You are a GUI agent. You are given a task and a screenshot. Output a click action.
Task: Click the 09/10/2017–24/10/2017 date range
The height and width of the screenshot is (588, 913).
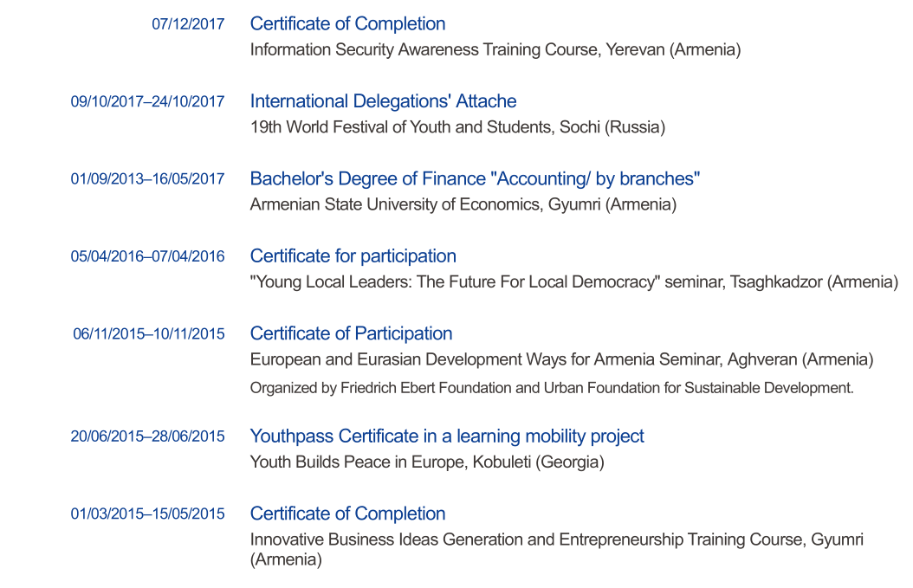[147, 102]
